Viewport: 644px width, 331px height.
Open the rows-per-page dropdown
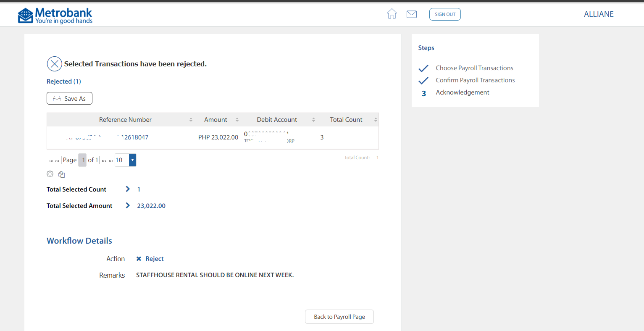[x=132, y=160]
